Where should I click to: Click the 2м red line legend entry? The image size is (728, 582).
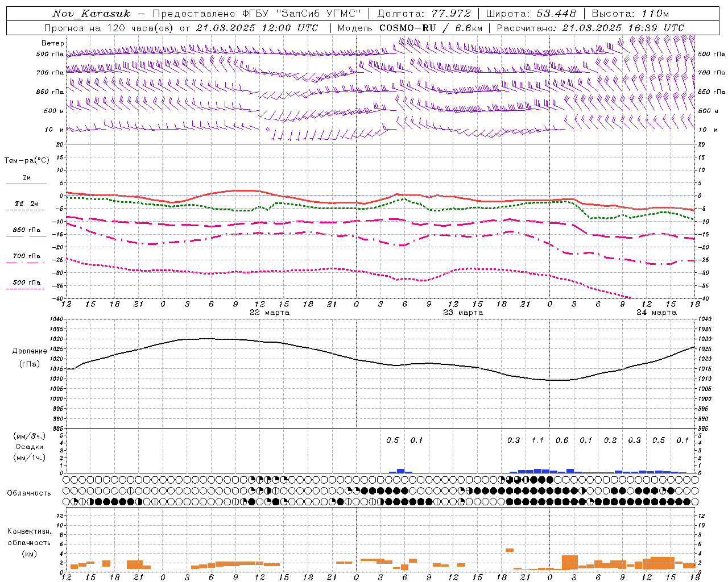27,177
